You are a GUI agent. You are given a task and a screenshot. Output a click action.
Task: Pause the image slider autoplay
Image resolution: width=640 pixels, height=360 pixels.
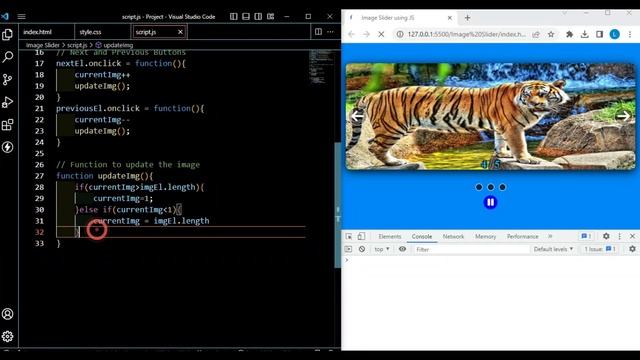click(490, 202)
